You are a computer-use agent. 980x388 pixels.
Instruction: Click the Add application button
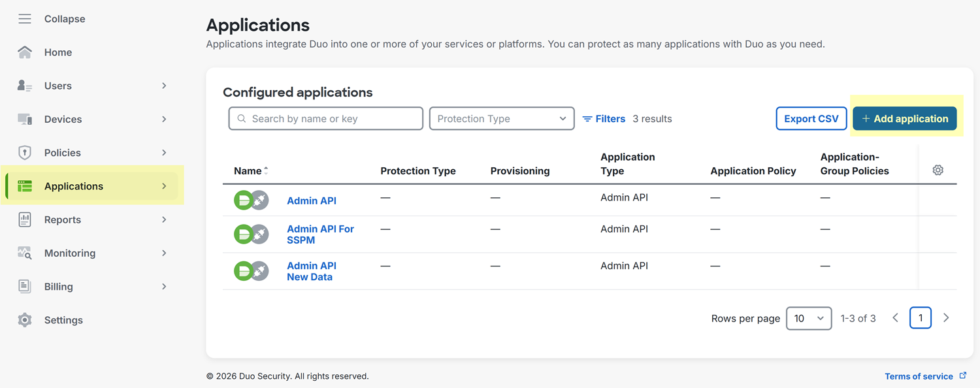[904, 119]
